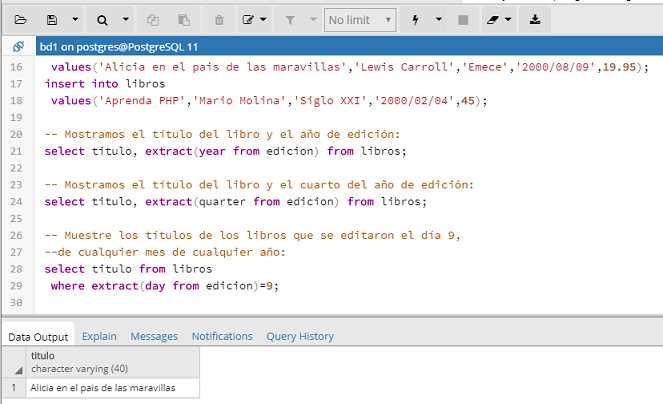Click the Delete trash icon
The image size is (663, 404).
click(x=219, y=19)
